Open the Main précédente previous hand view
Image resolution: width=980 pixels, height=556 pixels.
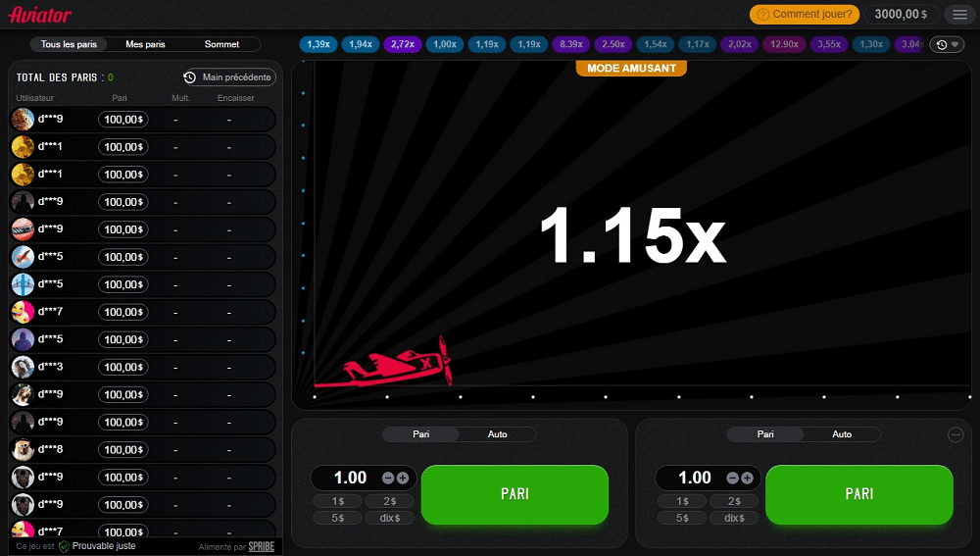click(229, 77)
